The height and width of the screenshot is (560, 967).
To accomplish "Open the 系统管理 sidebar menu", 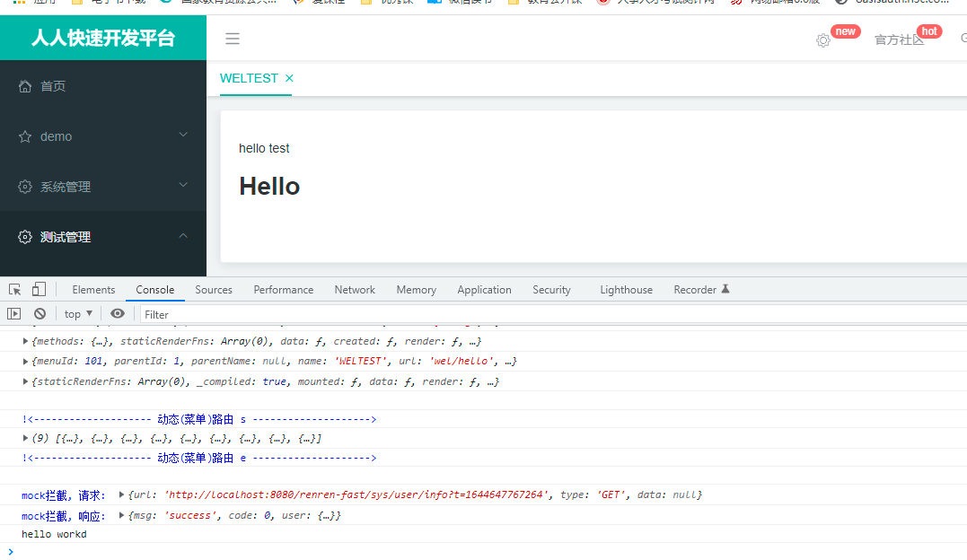I will pos(103,187).
